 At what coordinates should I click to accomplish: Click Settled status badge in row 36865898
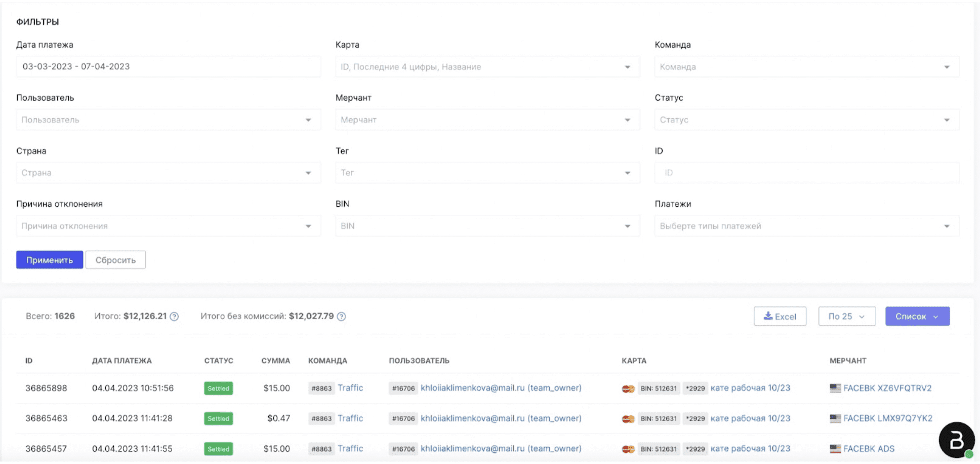coord(219,389)
